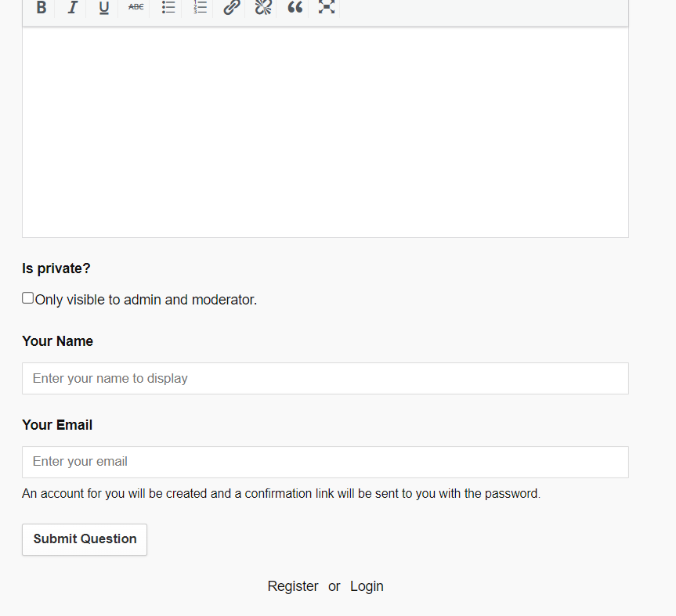Apply italic formatting
Screen dimensions: 676x616
(x=72, y=8)
